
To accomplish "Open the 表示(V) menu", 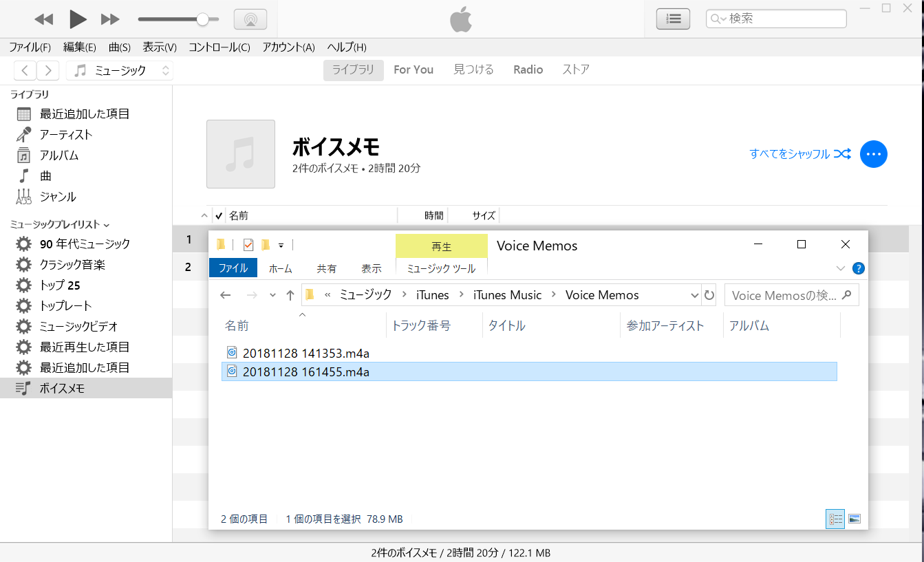I will tap(160, 47).
